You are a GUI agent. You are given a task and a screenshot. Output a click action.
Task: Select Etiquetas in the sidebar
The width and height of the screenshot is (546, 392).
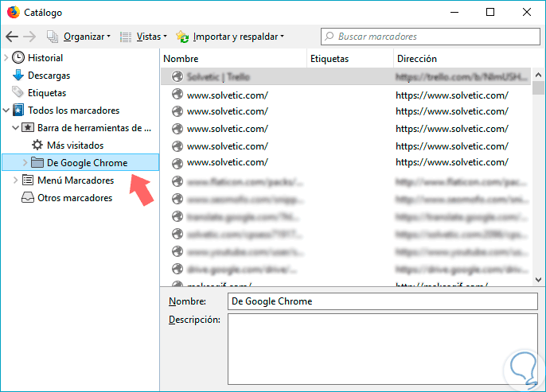point(47,93)
